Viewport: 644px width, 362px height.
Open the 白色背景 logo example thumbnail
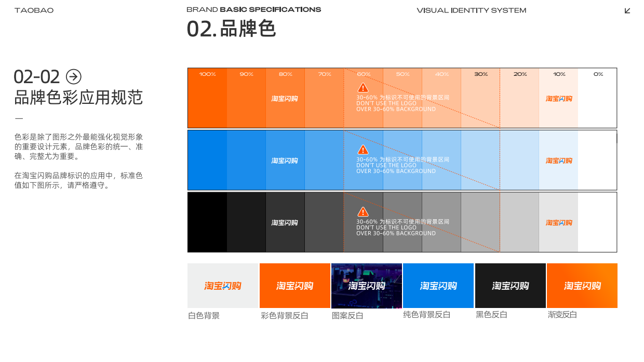pyautogui.click(x=223, y=286)
